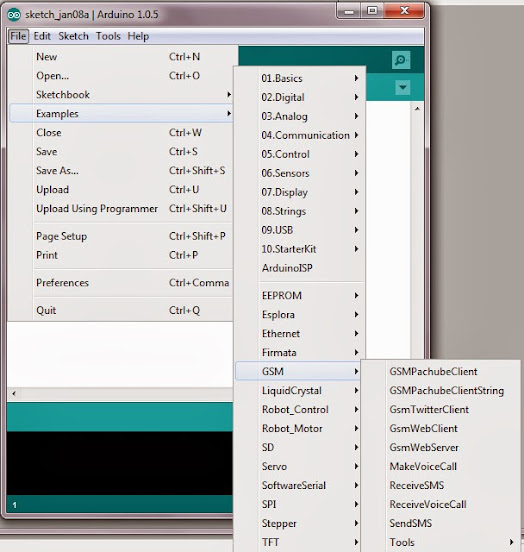Open Firmata library examples
This screenshot has height=552, width=524.
[299, 353]
